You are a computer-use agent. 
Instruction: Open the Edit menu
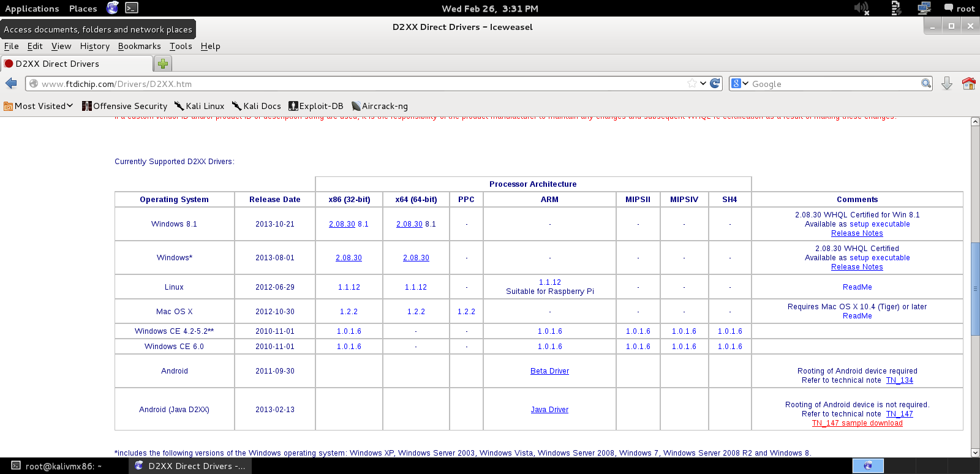click(x=35, y=46)
